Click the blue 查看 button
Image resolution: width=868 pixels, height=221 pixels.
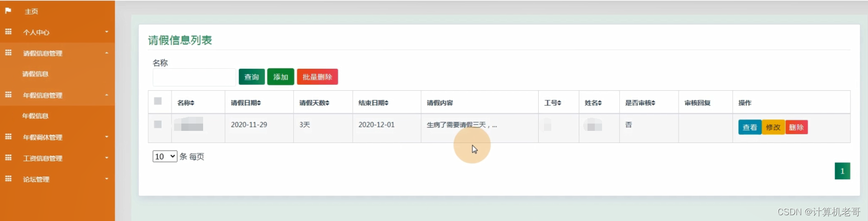point(750,127)
